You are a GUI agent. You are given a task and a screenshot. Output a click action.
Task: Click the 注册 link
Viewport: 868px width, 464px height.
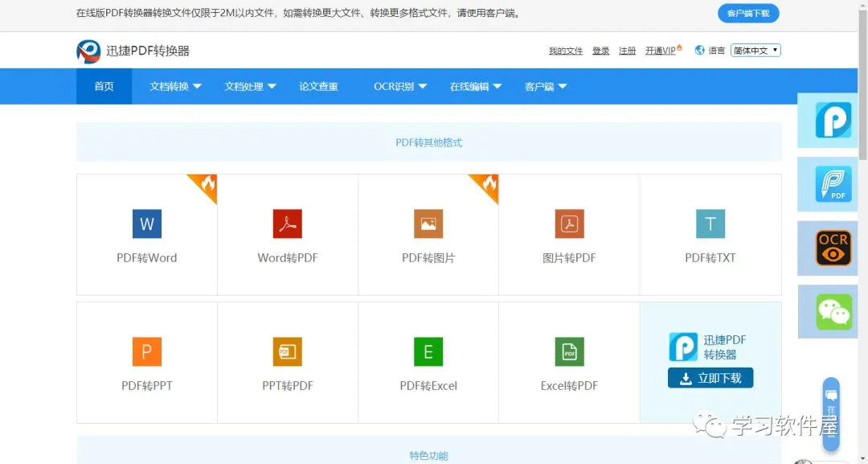point(627,51)
